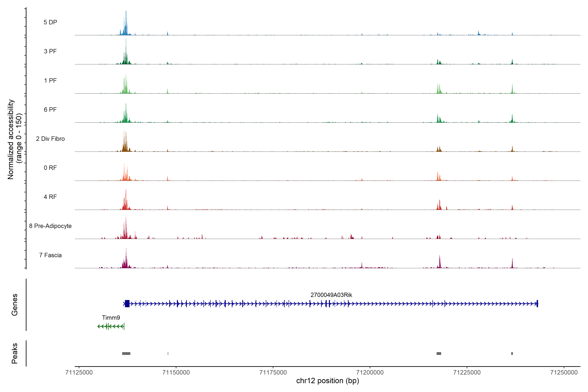Viewport: 588px width, 392px height.
Task: Click the 5 DP track label
Action: pyautogui.click(x=50, y=22)
